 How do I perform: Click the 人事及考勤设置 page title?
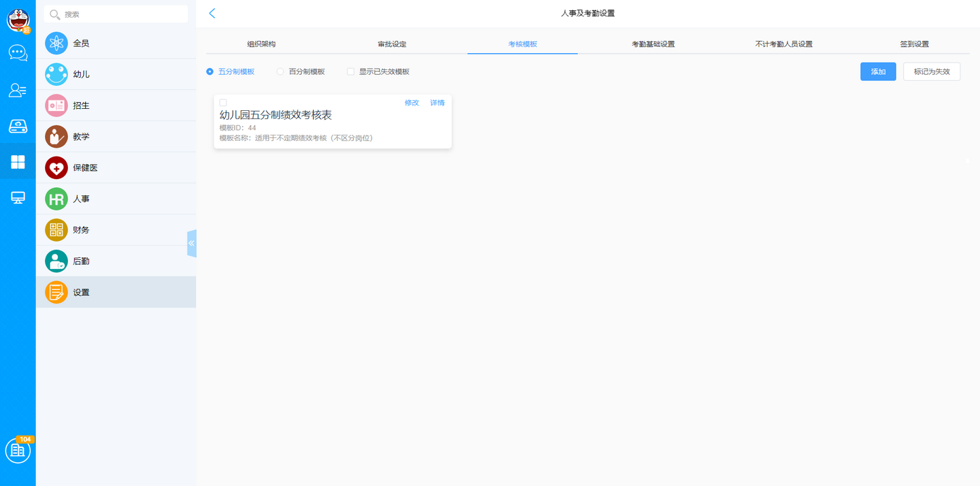[x=587, y=13]
